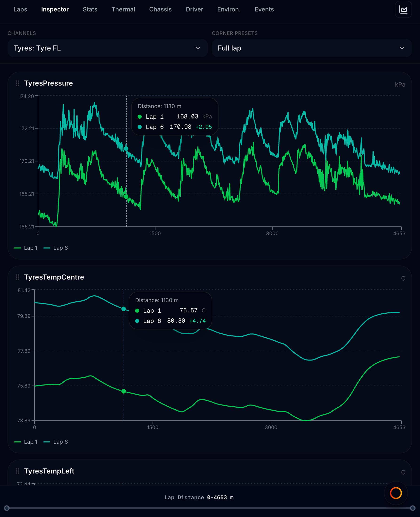Image resolution: width=420 pixels, height=517 pixels.
Task: Click the 81.42 y-axis label
Action: 24,290
